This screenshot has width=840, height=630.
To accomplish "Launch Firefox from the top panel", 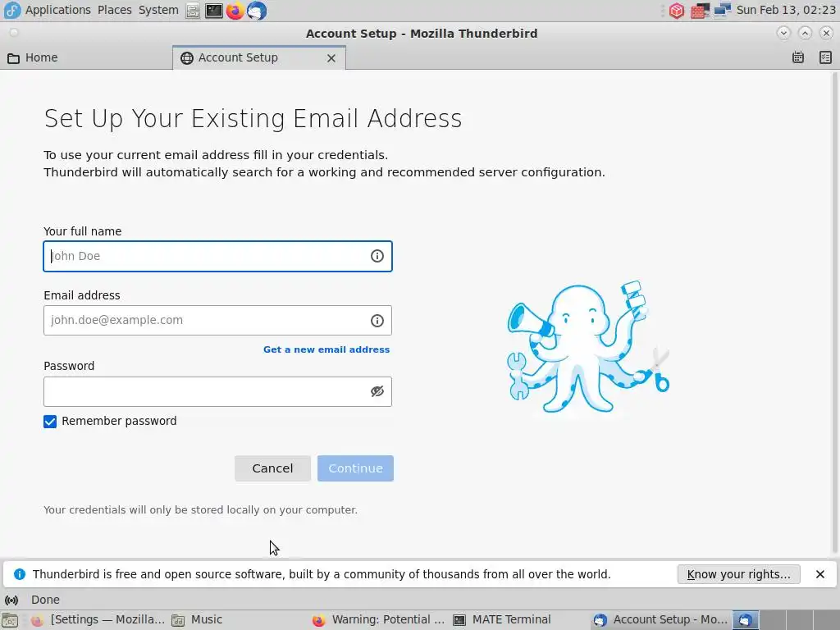I will point(235,11).
